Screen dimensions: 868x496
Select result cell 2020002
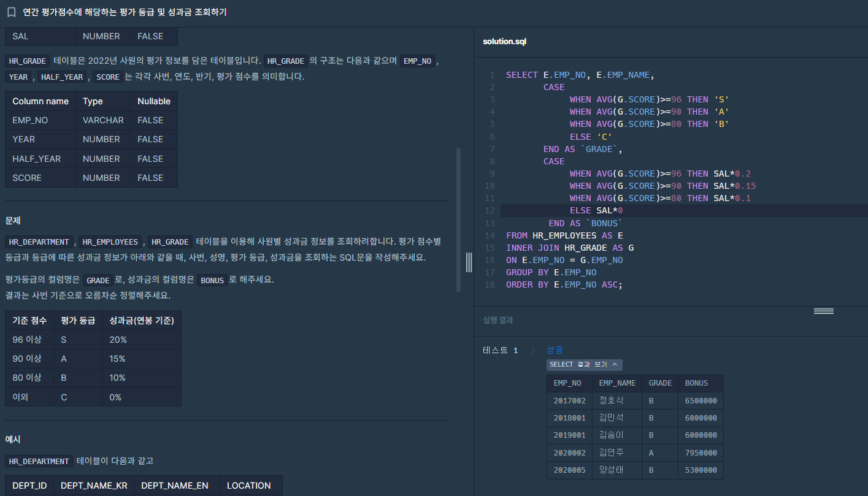click(x=569, y=453)
